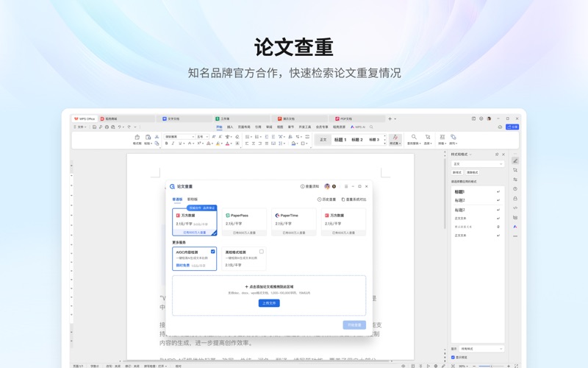Click the user avatar in plagiarism dialog
The height and width of the screenshot is (368, 588).
(x=327, y=186)
